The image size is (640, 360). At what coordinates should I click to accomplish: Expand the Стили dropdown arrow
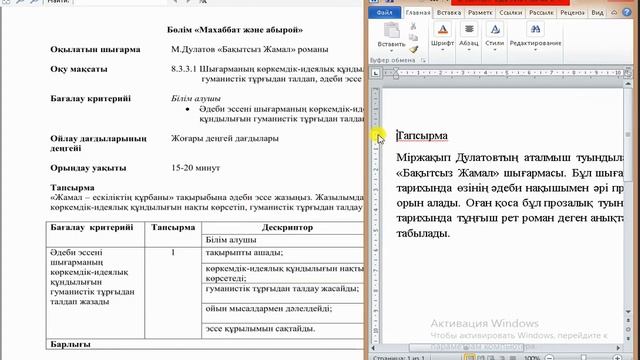coord(495,50)
